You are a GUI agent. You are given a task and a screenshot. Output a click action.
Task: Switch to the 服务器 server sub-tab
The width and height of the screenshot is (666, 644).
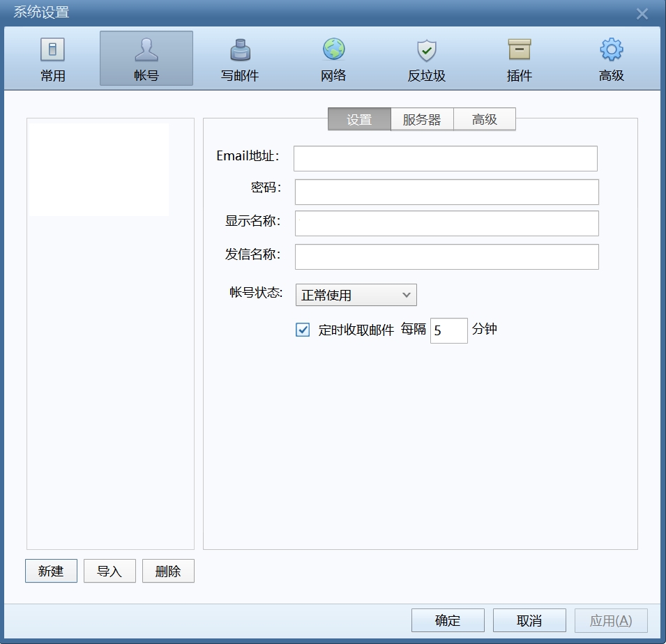click(422, 119)
